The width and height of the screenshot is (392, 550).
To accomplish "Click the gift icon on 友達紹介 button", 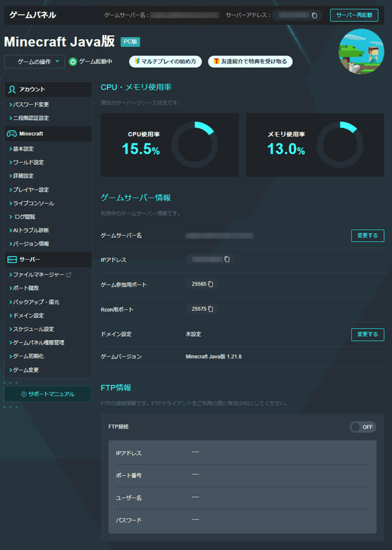I will [x=216, y=61].
